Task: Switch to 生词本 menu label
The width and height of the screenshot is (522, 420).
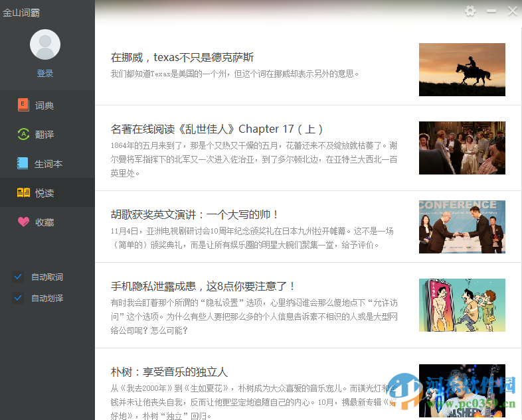Action: (x=48, y=164)
